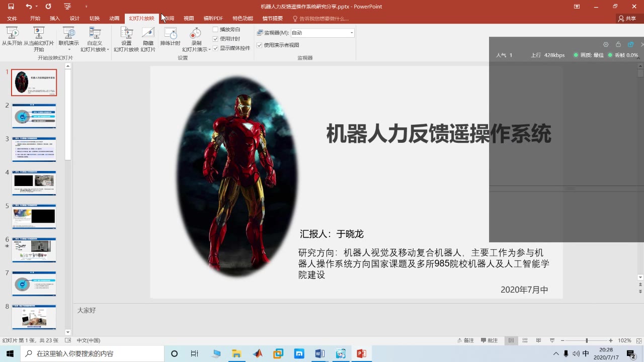
Task: Switch to Reading view icon
Action: click(x=538, y=340)
